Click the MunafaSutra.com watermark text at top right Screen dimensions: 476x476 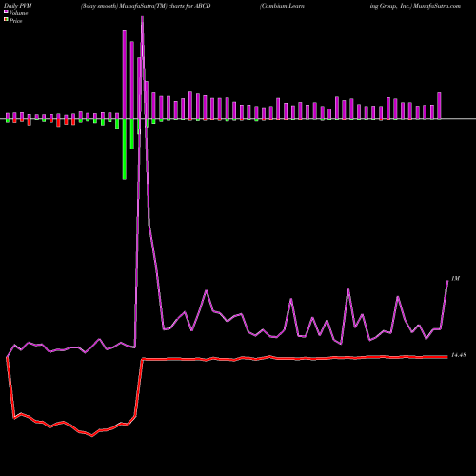[x=437, y=6]
